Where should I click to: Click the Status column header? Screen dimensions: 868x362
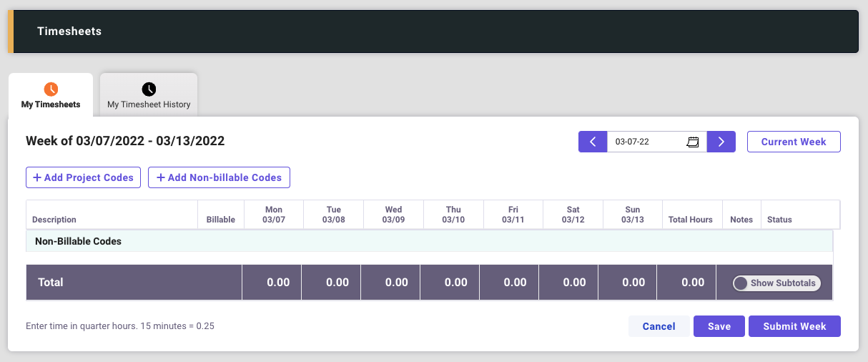coord(779,220)
